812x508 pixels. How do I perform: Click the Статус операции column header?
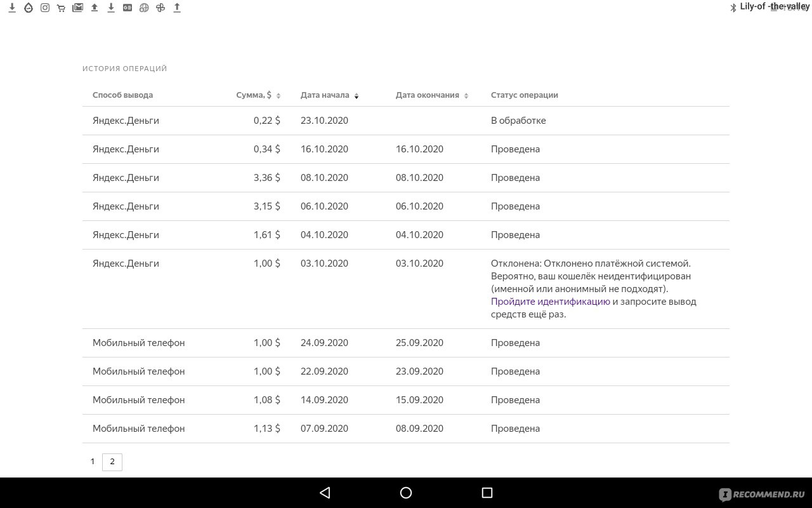tap(525, 95)
